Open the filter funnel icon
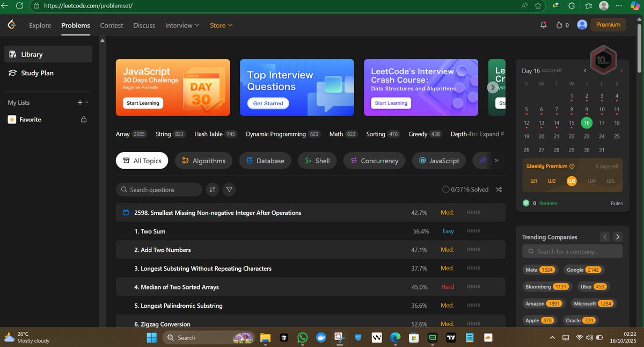 click(229, 190)
